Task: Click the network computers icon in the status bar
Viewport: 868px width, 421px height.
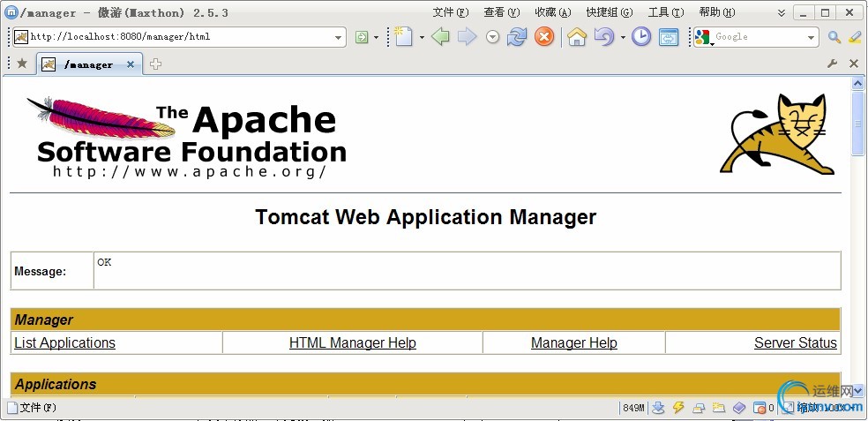Action: coord(699,409)
